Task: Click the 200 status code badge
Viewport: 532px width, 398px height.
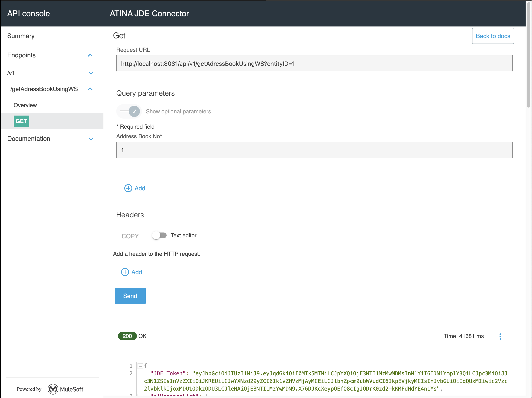Action: (x=127, y=336)
